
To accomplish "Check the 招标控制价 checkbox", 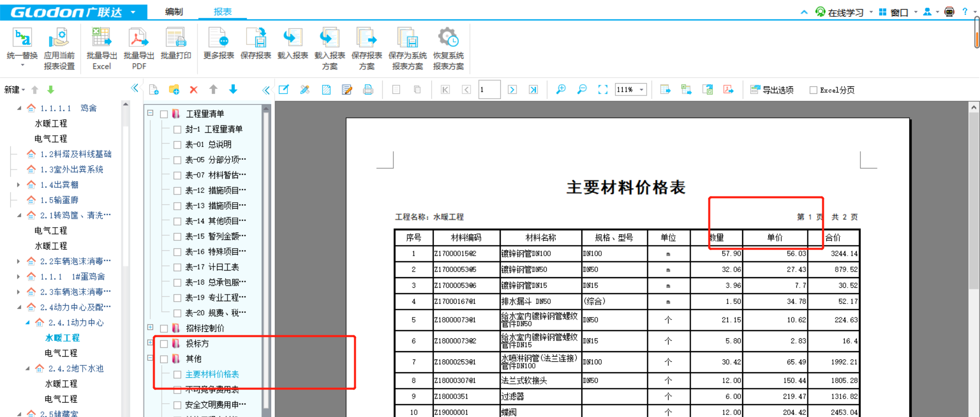I will point(164,329).
